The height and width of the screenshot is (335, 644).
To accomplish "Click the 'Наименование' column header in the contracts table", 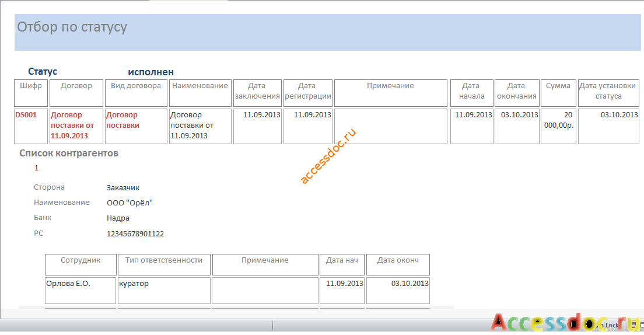I will pyautogui.click(x=200, y=93).
